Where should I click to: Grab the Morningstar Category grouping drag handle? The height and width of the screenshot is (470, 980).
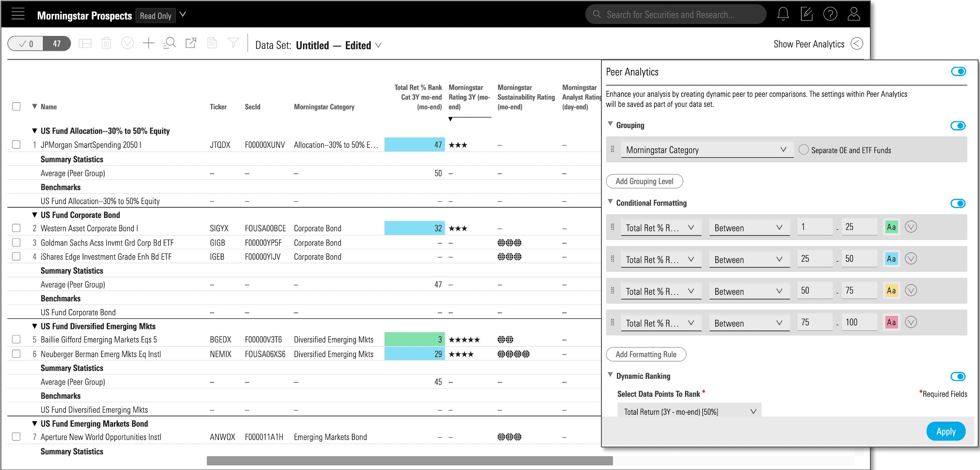point(612,149)
